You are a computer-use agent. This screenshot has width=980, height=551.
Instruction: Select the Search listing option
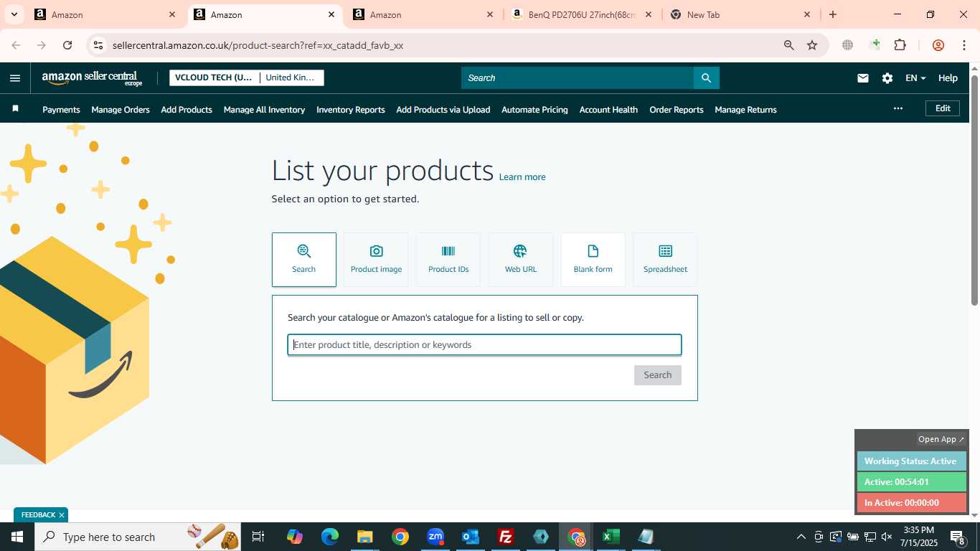[x=303, y=259]
